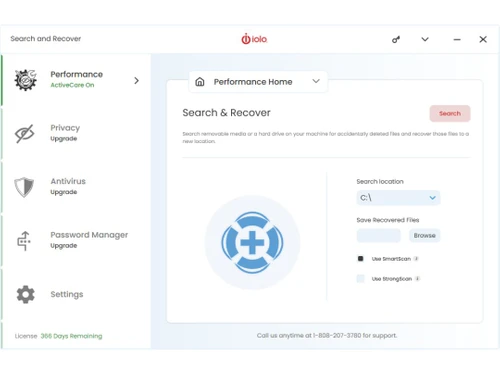Toggle the Use StrongScan checkbox
500x375 pixels.
coord(360,279)
